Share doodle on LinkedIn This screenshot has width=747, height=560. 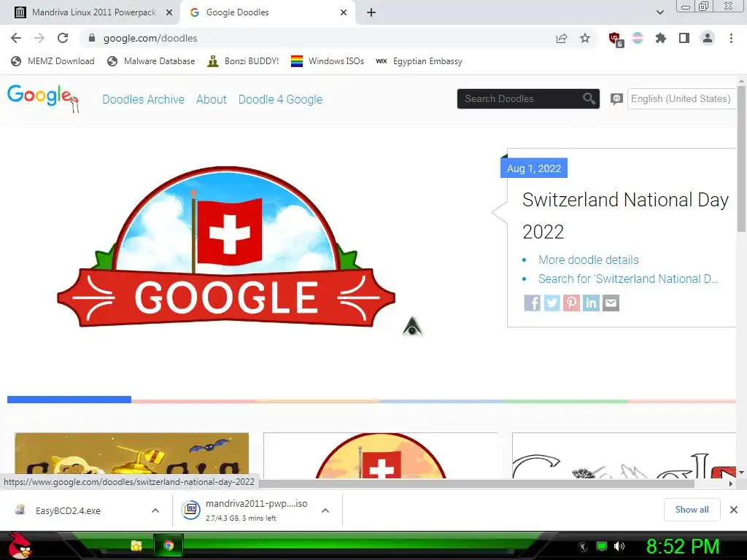coord(591,303)
